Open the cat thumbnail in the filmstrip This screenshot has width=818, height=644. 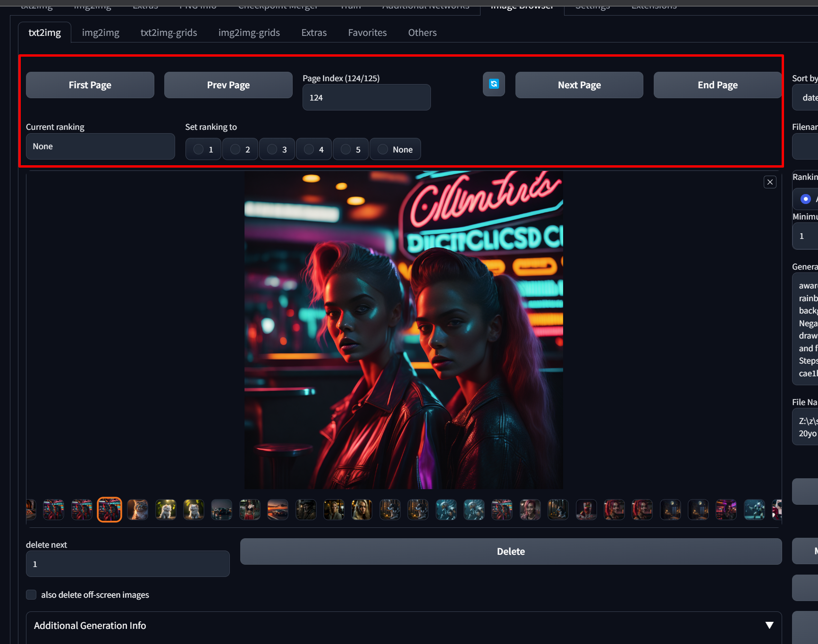[137, 509]
